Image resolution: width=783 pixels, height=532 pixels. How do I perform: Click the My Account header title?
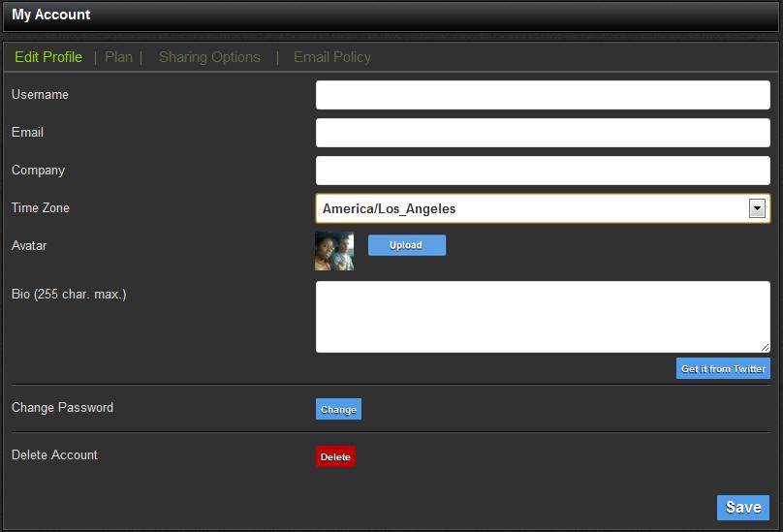pyautogui.click(x=51, y=15)
